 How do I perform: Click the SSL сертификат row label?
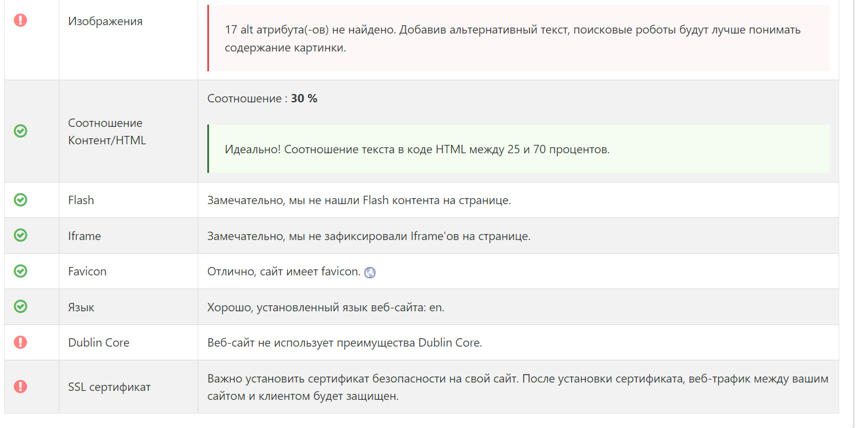click(110, 387)
